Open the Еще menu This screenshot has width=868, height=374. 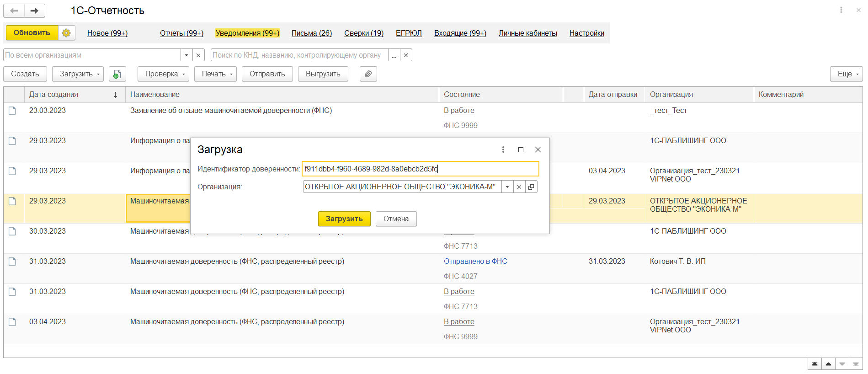846,74
